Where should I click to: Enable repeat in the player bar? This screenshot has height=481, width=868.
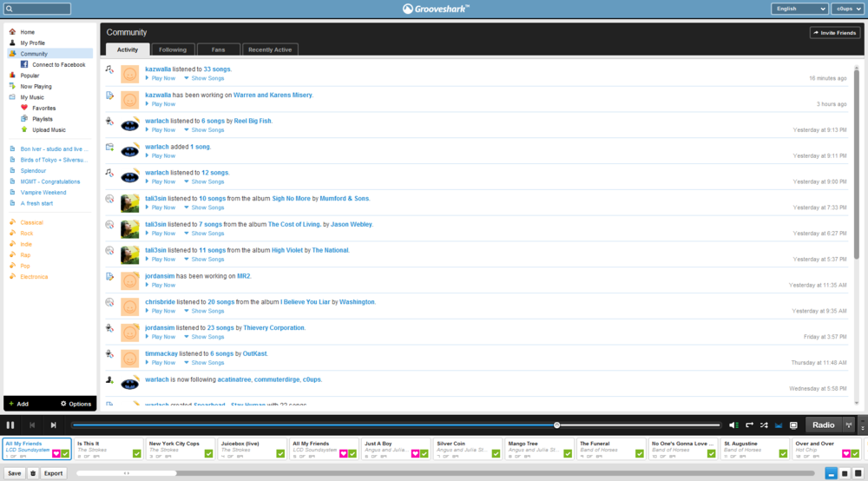(749, 425)
